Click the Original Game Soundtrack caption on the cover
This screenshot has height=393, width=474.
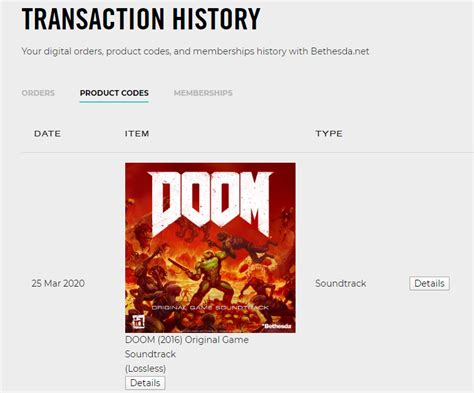tap(210, 307)
